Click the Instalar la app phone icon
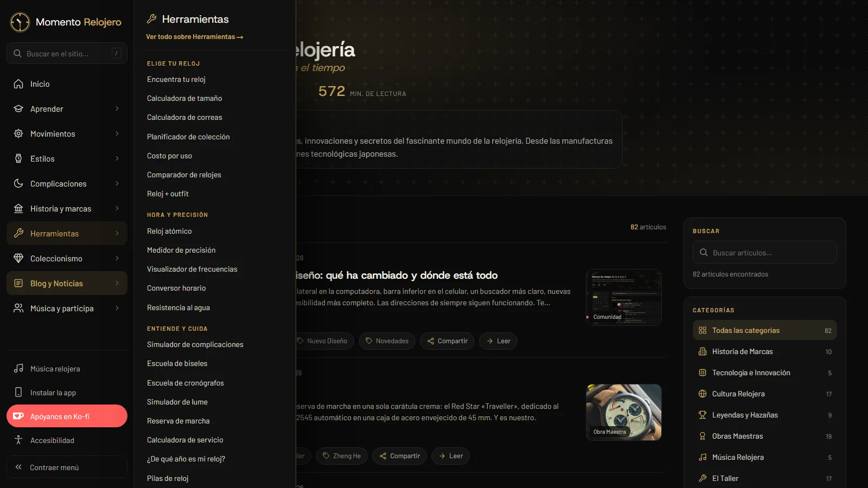This screenshot has height=488, width=868. (x=18, y=393)
